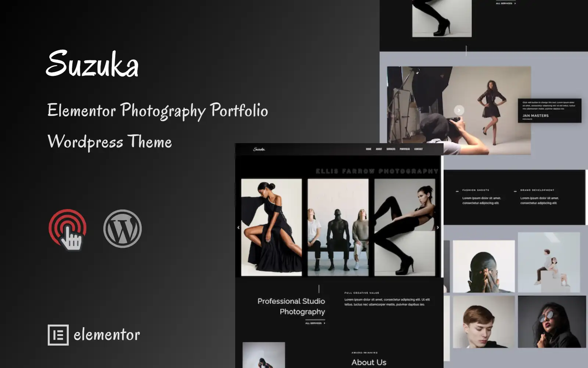
Task: Click the 'Full Creative Value' label
Action: (x=362, y=293)
